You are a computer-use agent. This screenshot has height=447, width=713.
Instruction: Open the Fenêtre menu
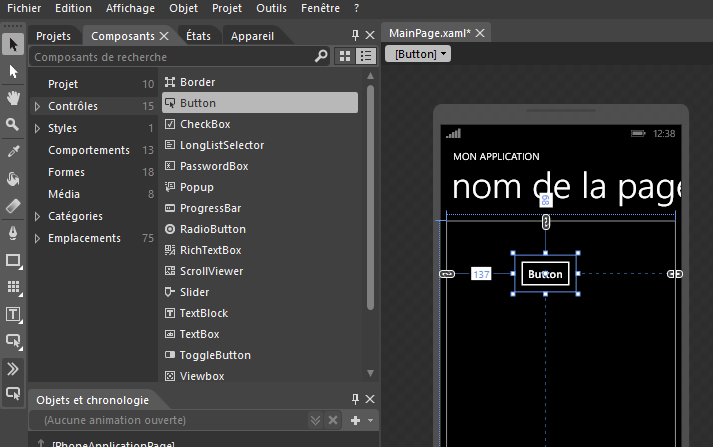click(x=321, y=8)
